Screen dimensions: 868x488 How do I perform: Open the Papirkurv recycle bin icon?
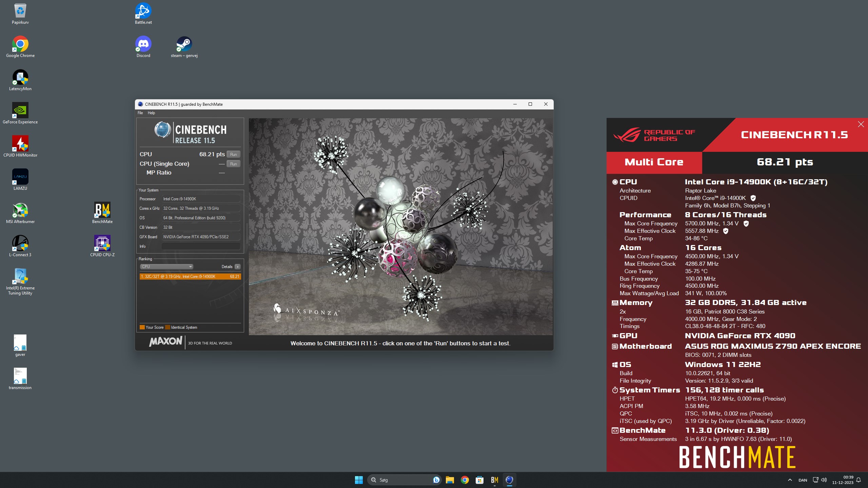pyautogui.click(x=20, y=14)
